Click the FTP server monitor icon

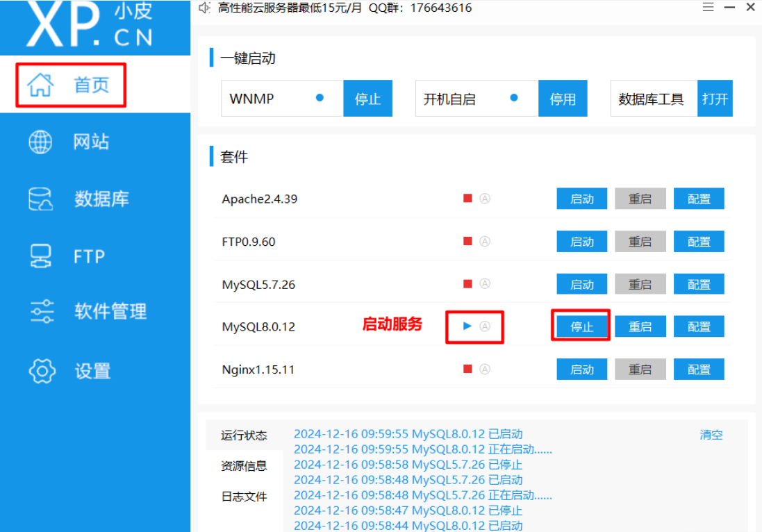pyautogui.click(x=40, y=256)
